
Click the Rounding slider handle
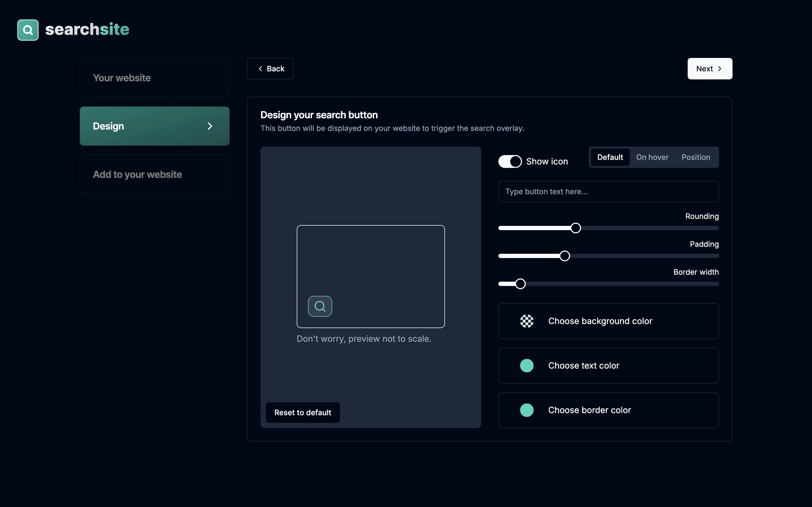pyautogui.click(x=575, y=228)
